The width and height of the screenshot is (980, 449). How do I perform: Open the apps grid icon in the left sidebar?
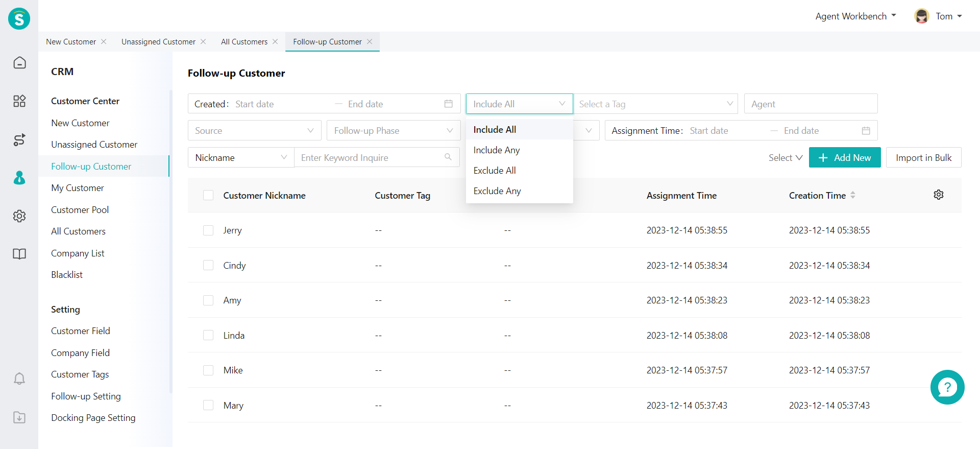point(19,101)
